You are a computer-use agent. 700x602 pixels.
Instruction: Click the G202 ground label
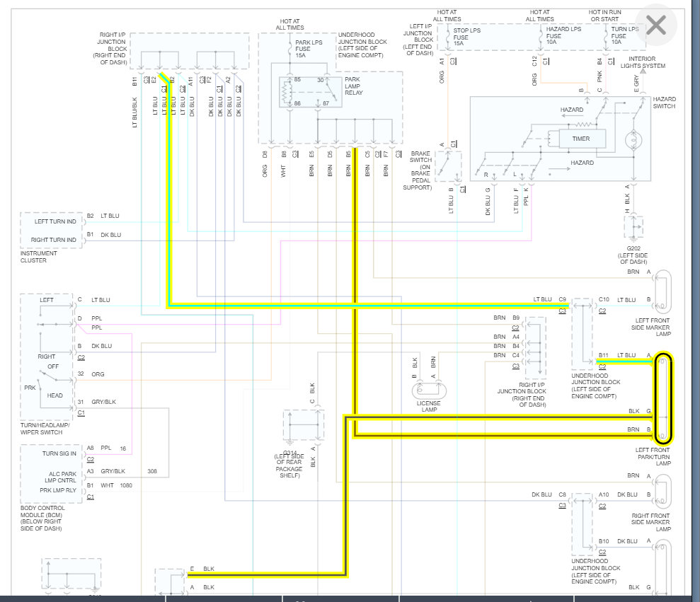pos(633,255)
